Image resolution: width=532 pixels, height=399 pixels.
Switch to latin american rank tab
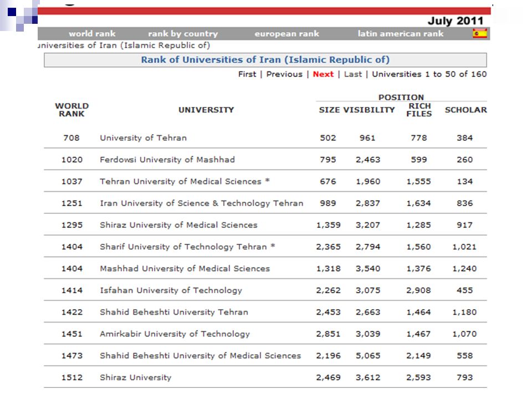point(400,34)
